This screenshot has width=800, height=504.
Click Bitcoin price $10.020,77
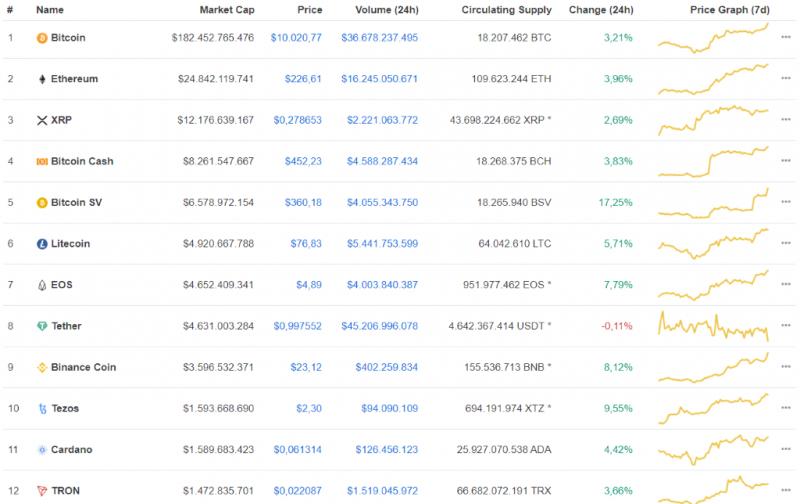click(x=296, y=38)
